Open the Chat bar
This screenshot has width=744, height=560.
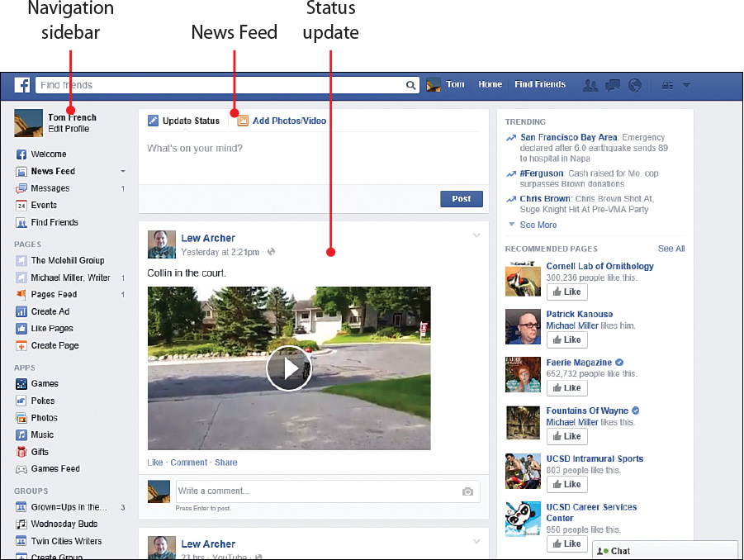click(x=664, y=551)
